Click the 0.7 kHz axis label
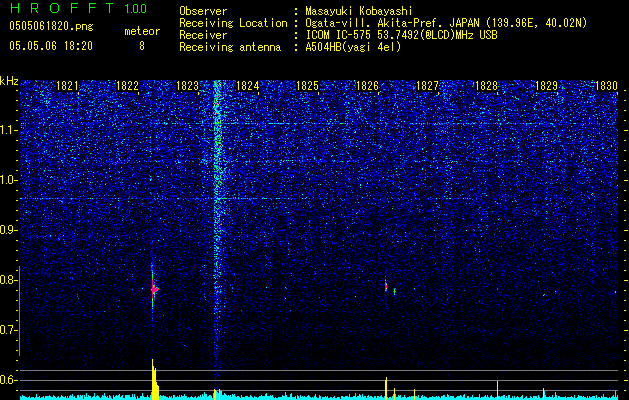The height and width of the screenshot is (400, 629). (9, 330)
